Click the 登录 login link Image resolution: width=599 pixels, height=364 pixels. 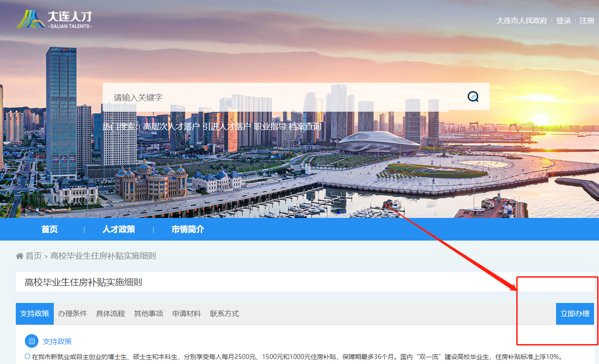(x=563, y=21)
